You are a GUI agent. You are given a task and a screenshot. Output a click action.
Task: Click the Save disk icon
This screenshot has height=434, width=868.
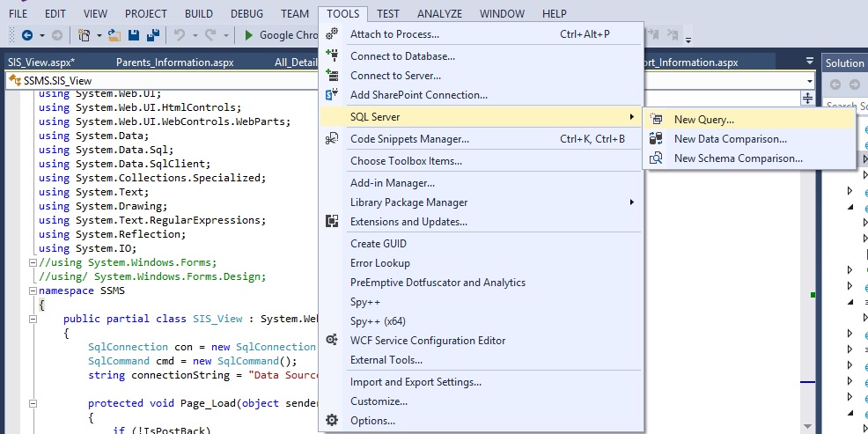(x=134, y=35)
